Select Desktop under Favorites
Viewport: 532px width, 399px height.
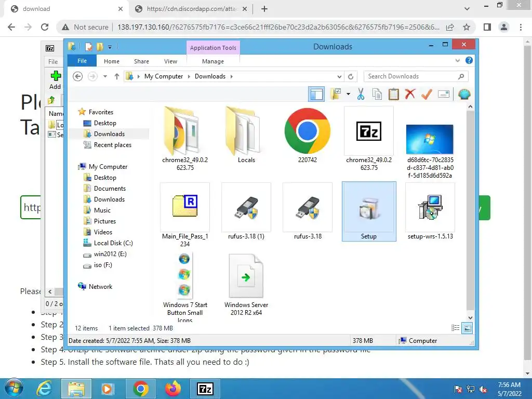[x=105, y=123]
